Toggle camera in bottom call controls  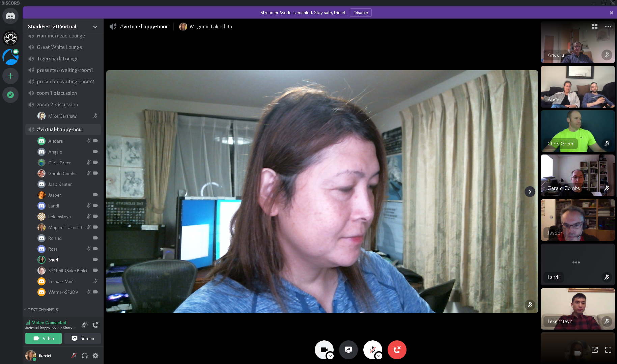coord(324,349)
